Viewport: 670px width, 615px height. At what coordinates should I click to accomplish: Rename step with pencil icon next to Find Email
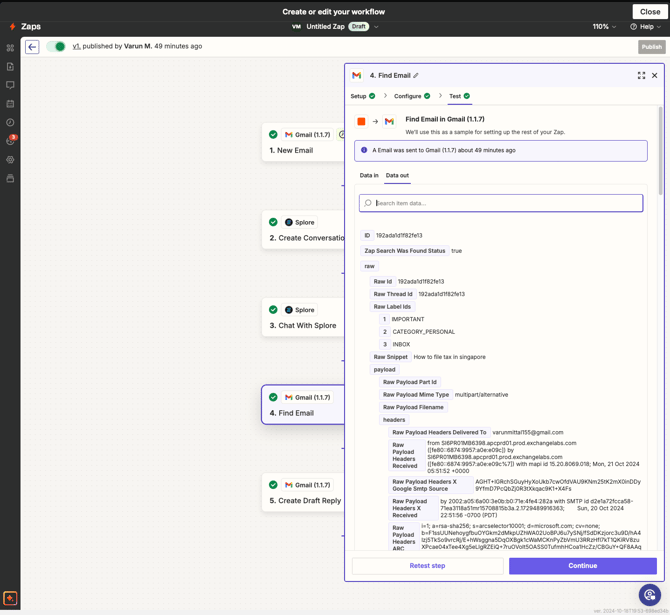(x=416, y=76)
